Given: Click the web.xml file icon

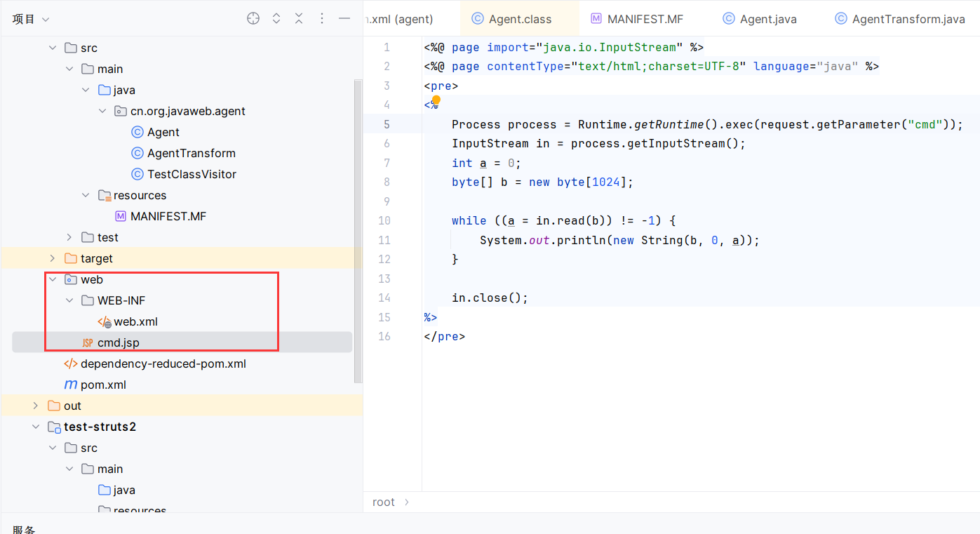Looking at the screenshot, I should click(105, 322).
